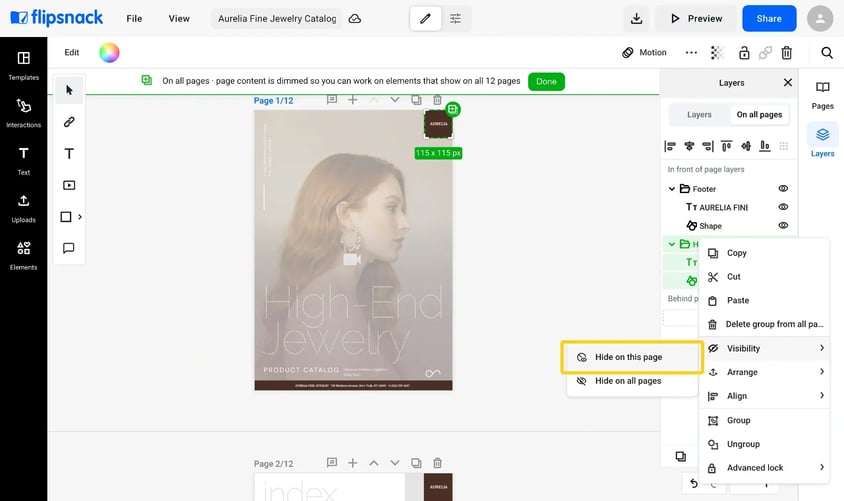Open the Templates panel in sidebar
This screenshot has width=844, height=501.
23,66
